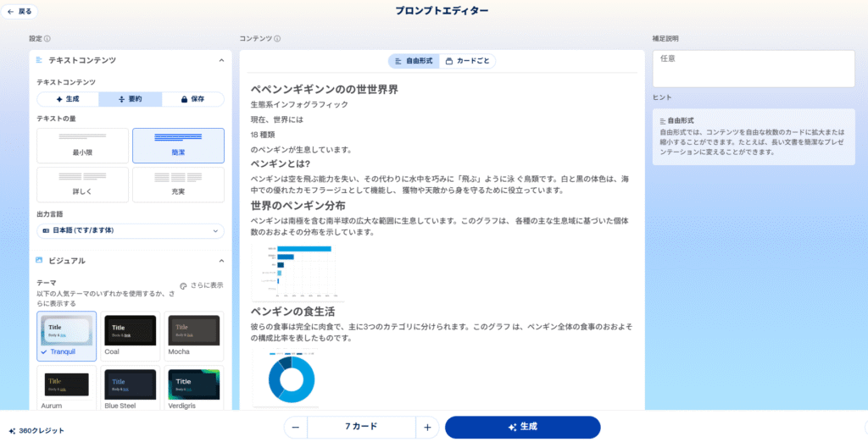Select the Coal theme thumbnail
This screenshot has height=442, width=868.
pyautogui.click(x=130, y=332)
